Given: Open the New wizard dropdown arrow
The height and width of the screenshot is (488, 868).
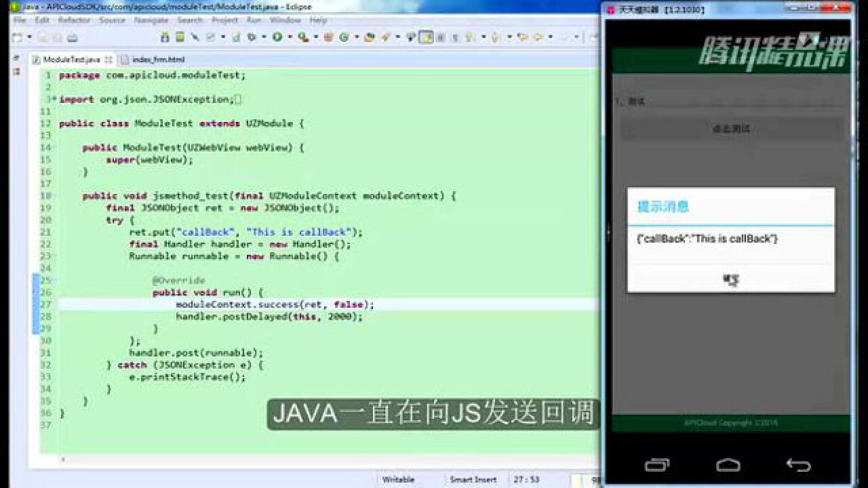Looking at the screenshot, I should pyautogui.click(x=29, y=37).
